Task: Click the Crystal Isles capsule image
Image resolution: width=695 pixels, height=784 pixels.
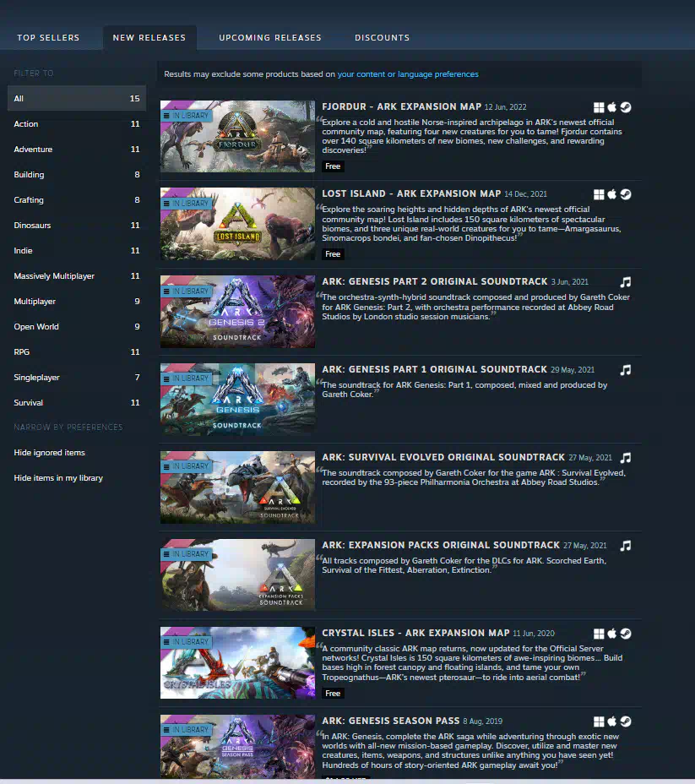Action: 238,663
